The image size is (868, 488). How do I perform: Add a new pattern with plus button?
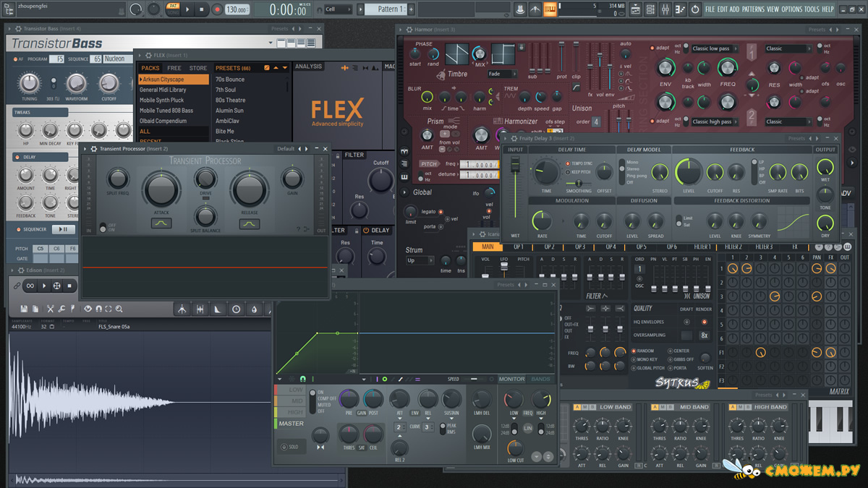411,9
